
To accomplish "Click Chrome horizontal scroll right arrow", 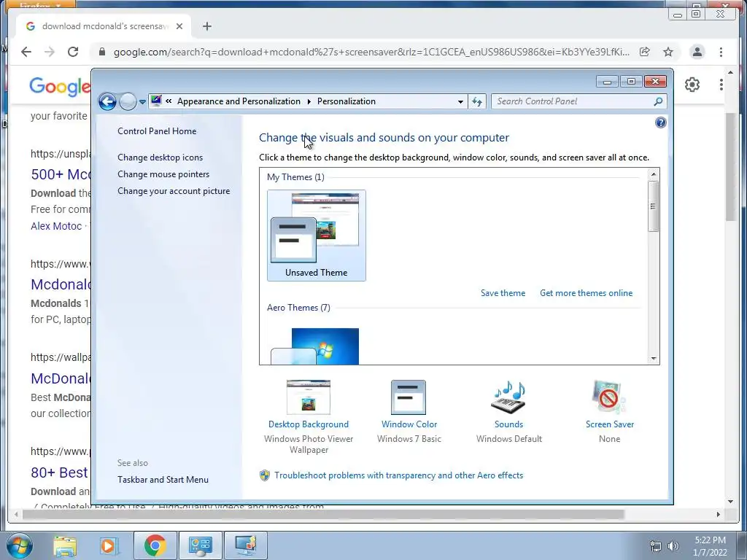I will (719, 514).
